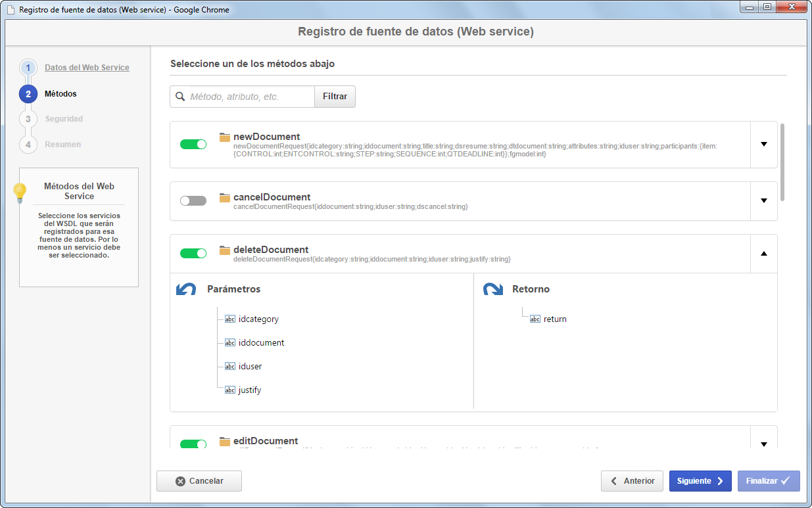This screenshot has height=508, width=812.
Task: Click the page icon in the title bar
Action: 11,11
